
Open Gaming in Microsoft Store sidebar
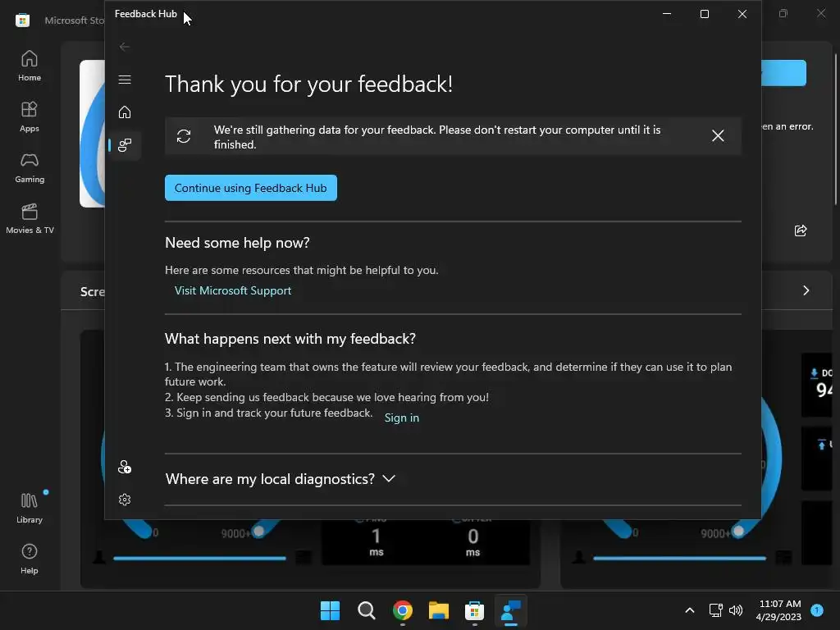click(x=30, y=167)
